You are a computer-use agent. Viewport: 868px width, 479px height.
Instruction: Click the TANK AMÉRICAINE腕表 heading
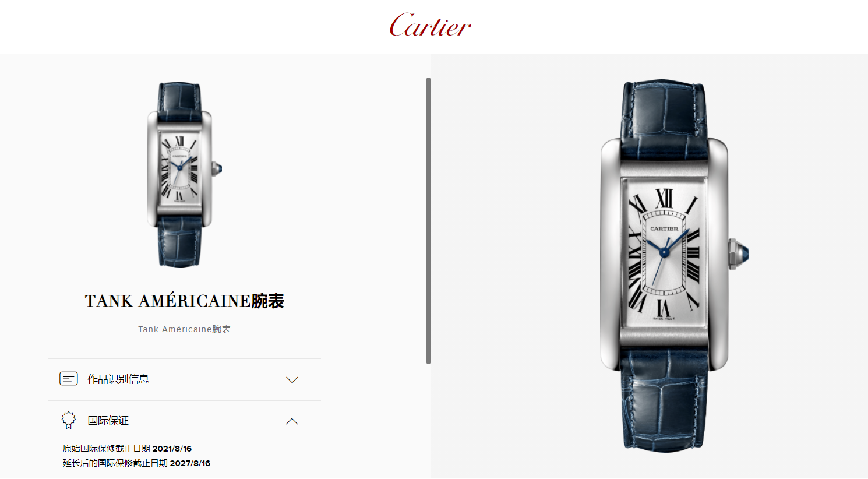click(184, 301)
